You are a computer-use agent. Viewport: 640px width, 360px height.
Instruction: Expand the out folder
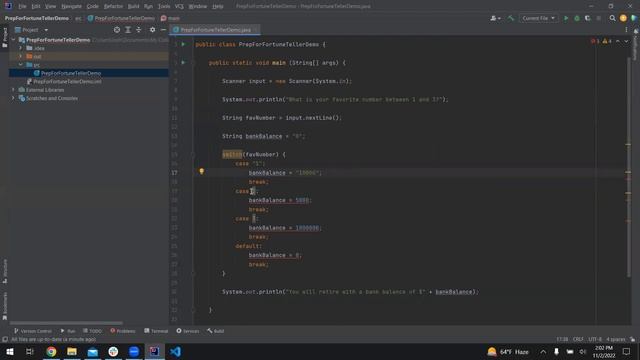point(21,56)
